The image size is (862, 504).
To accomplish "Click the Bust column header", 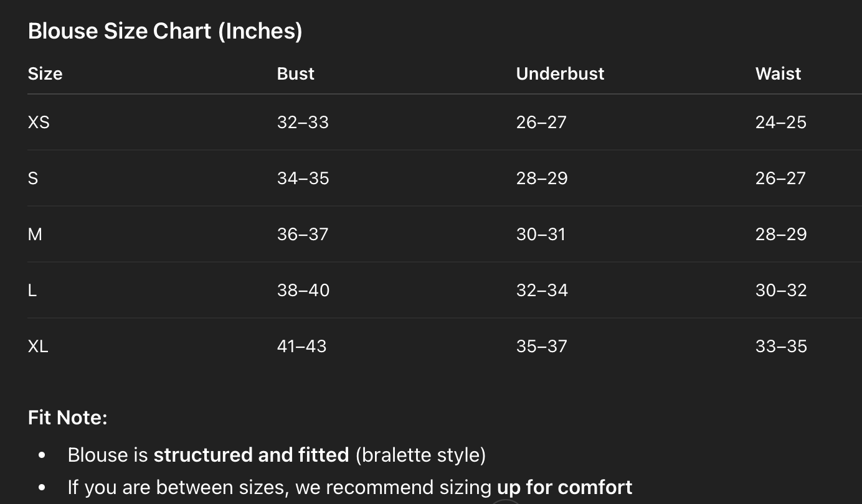I will point(295,73).
